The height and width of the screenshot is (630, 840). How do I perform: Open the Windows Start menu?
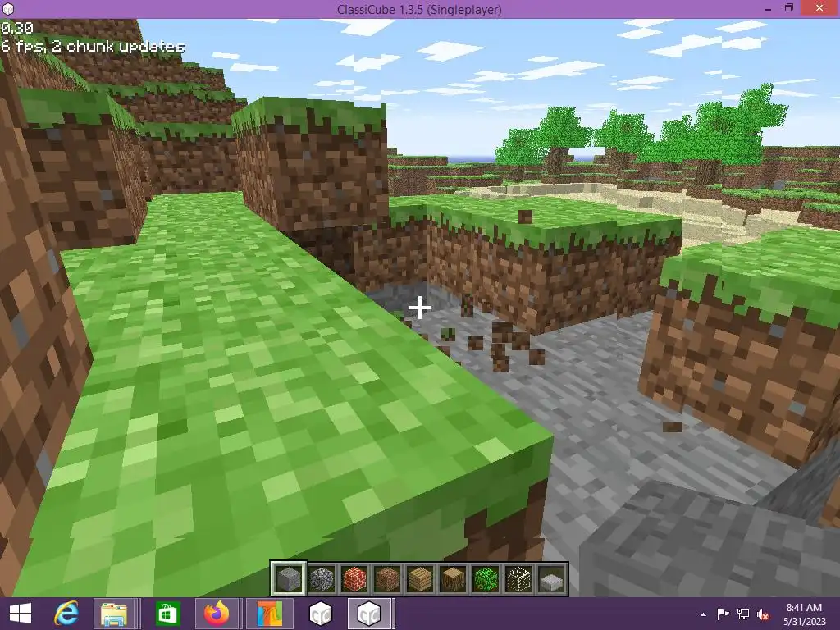21,614
